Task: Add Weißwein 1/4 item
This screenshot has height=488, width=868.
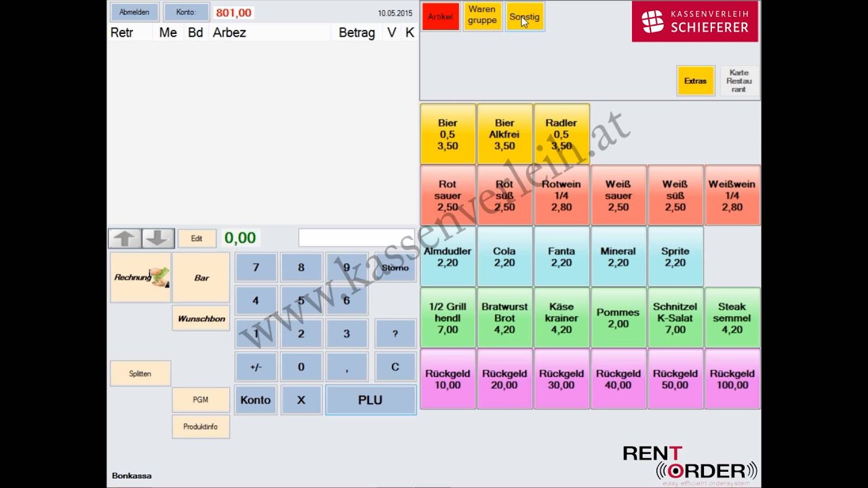Action: click(732, 195)
